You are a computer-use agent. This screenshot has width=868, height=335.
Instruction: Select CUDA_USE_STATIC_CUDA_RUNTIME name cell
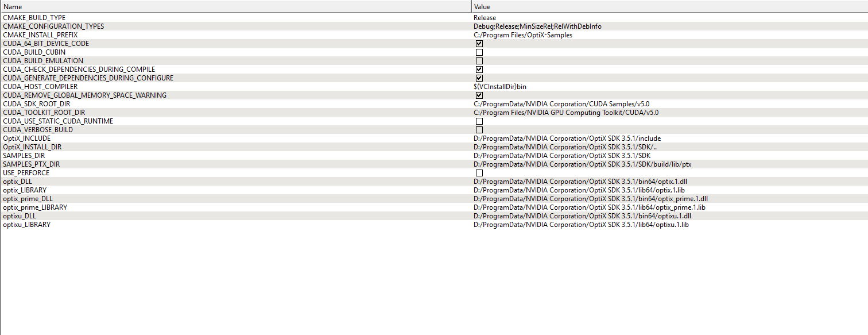pos(58,121)
